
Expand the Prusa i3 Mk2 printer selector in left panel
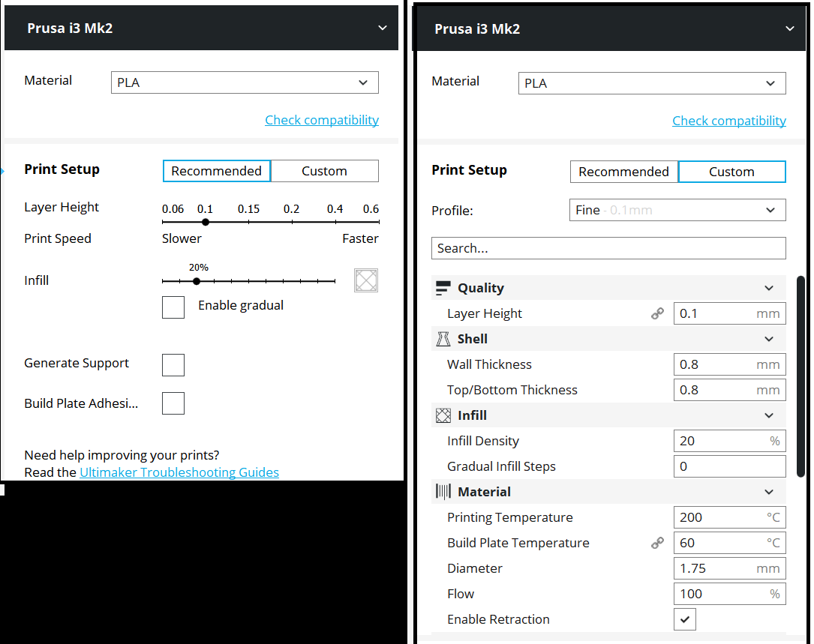(x=201, y=28)
